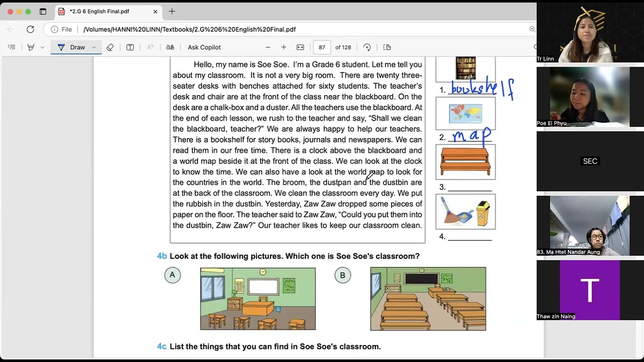Select Tr Linn's video thumbnail
The width and height of the screenshot is (644, 362).
point(590,32)
